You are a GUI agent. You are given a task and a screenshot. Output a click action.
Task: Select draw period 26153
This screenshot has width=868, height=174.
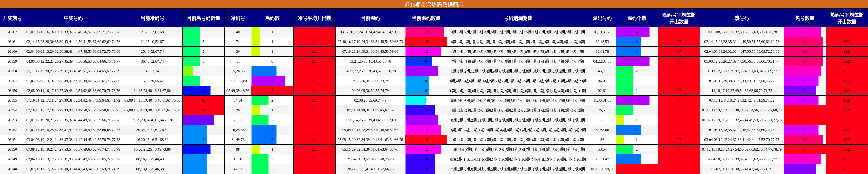[x=12, y=120]
